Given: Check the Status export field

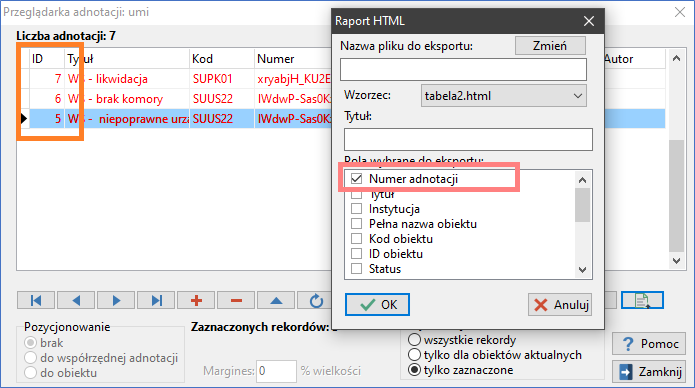Looking at the screenshot, I should click(x=356, y=269).
